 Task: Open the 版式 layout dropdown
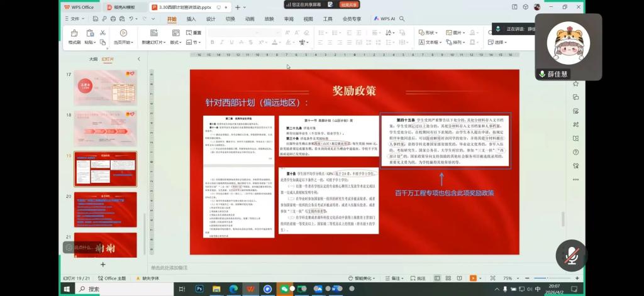pos(175,42)
